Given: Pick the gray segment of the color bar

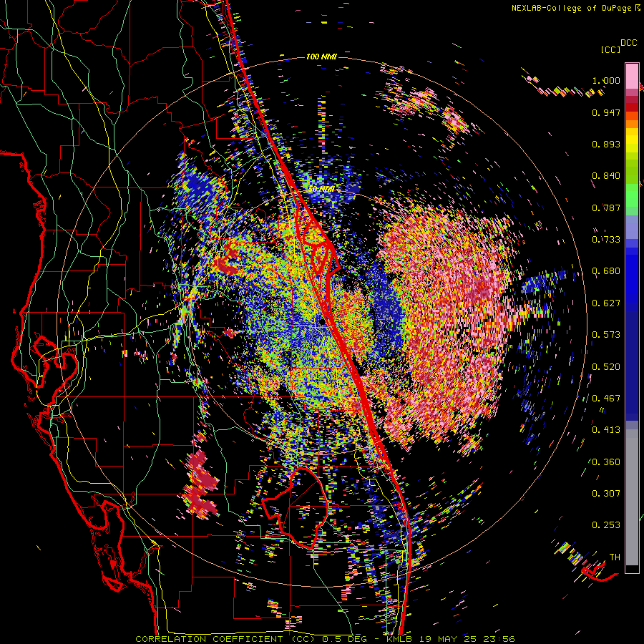Looking at the screenshot, I should 632,497.
